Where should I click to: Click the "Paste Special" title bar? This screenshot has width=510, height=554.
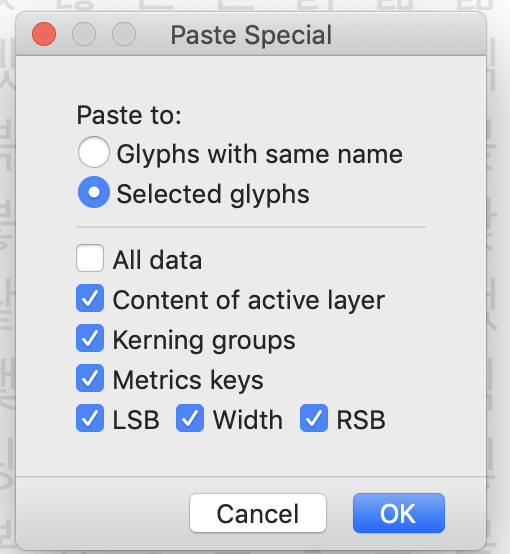251,35
